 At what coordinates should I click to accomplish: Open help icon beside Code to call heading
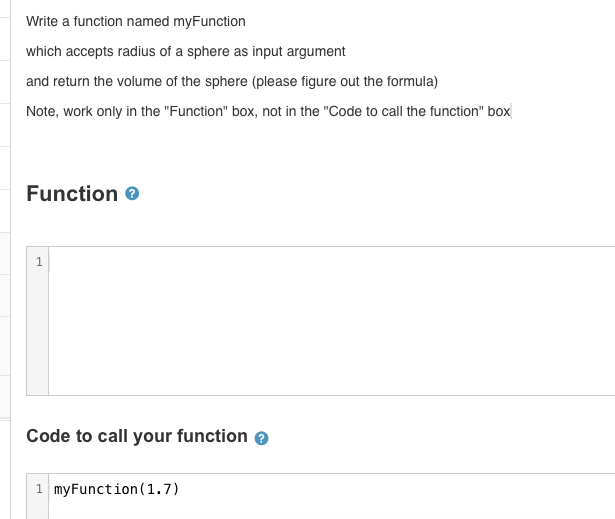pos(261,438)
